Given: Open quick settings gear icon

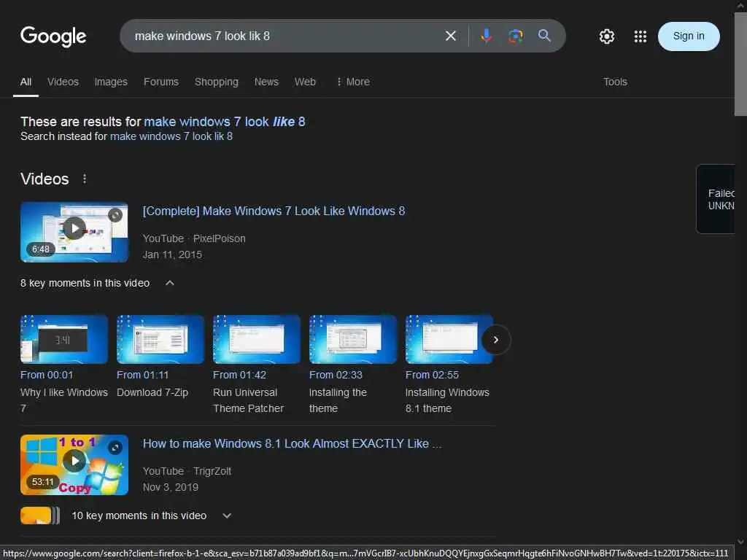Looking at the screenshot, I should pos(606,36).
